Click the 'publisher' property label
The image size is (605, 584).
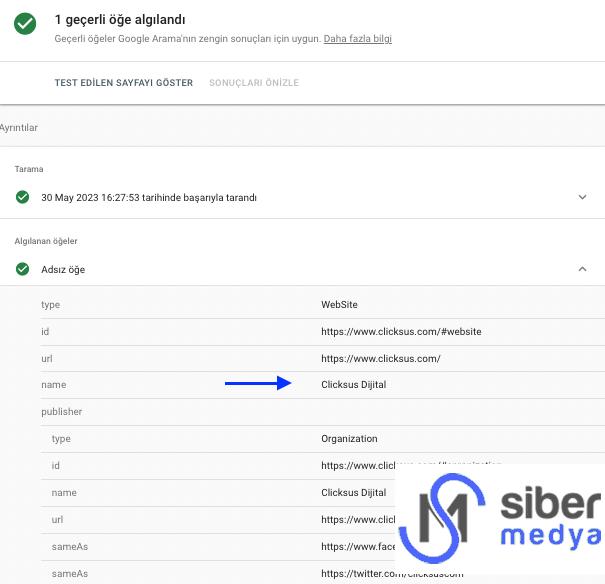pyautogui.click(x=62, y=412)
